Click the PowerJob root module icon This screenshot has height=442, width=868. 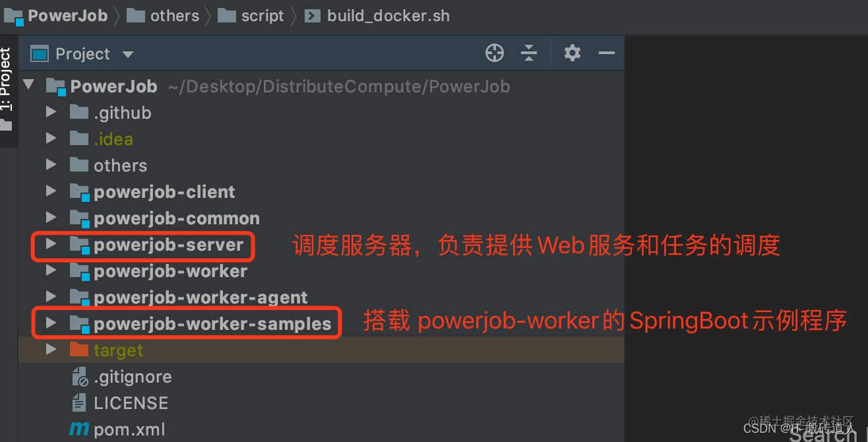pyautogui.click(x=56, y=86)
